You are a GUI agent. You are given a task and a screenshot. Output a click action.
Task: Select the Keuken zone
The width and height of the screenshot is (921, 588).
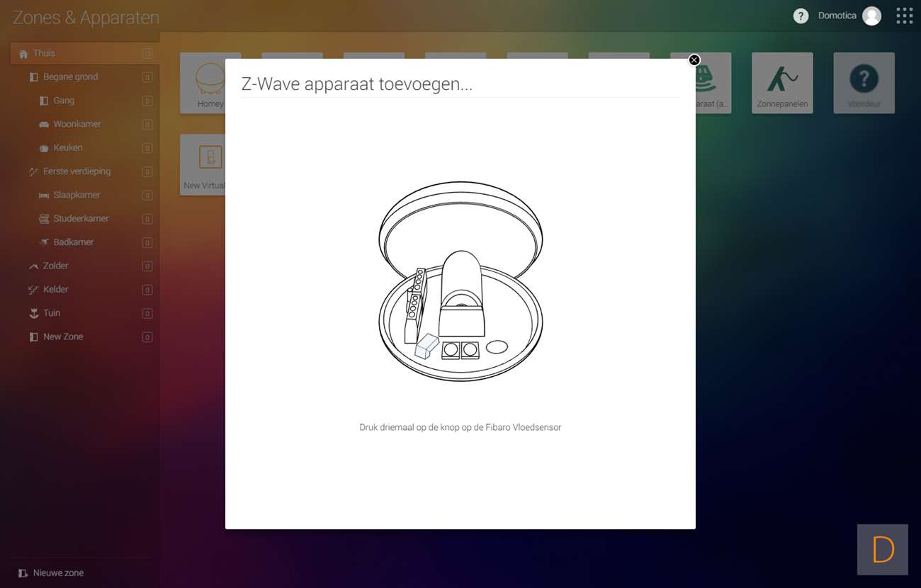(68, 147)
